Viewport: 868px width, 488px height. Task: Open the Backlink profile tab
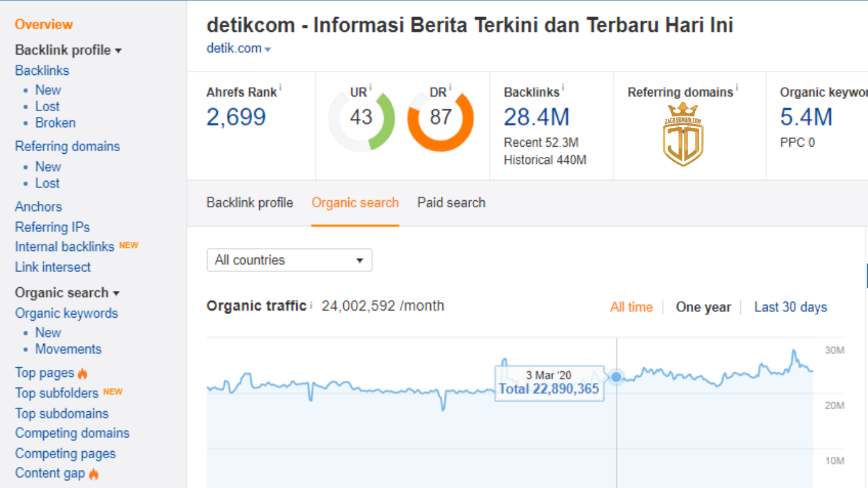pos(249,202)
